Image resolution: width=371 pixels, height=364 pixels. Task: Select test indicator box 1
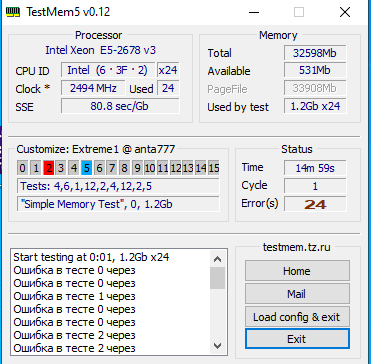pyautogui.click(x=35, y=168)
